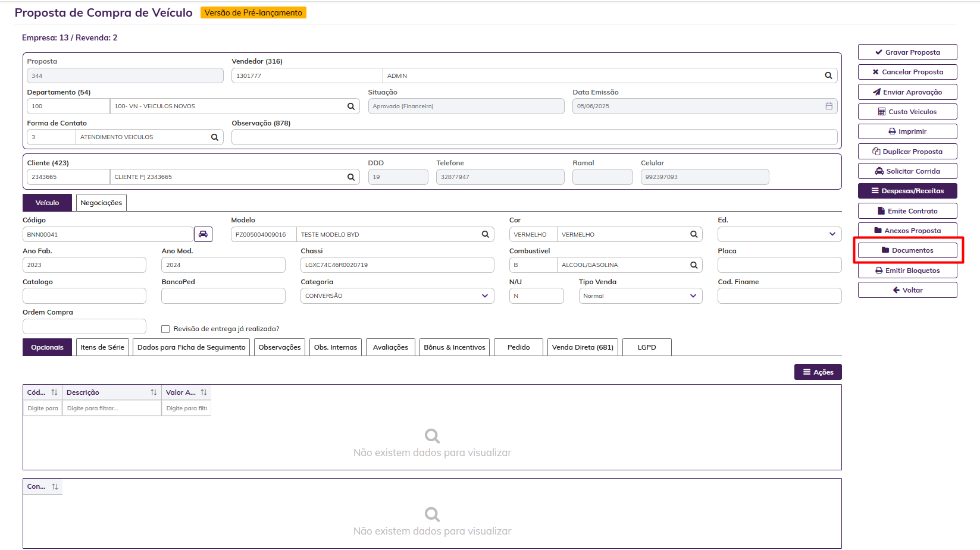
Task: Click the Cliente search magnifier icon
Action: [x=351, y=177]
